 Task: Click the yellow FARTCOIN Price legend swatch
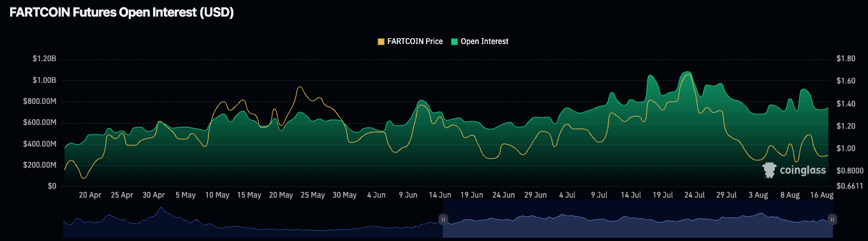click(x=381, y=41)
